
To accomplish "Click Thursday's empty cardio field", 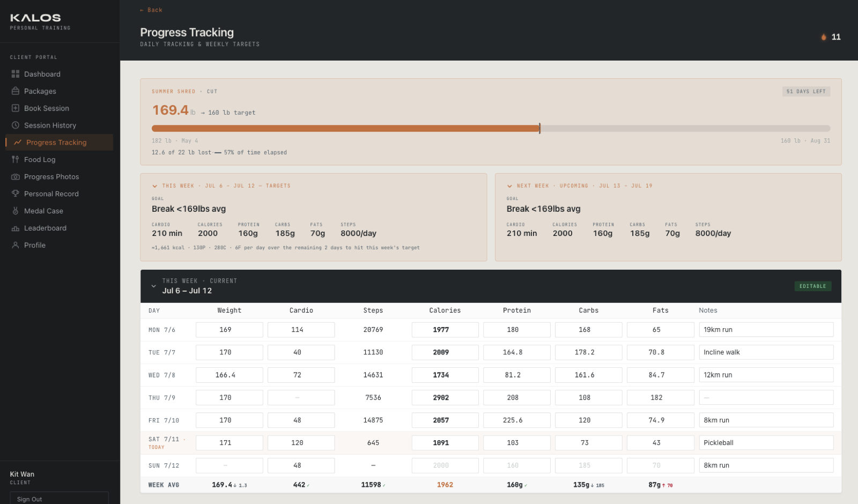I will tap(301, 398).
